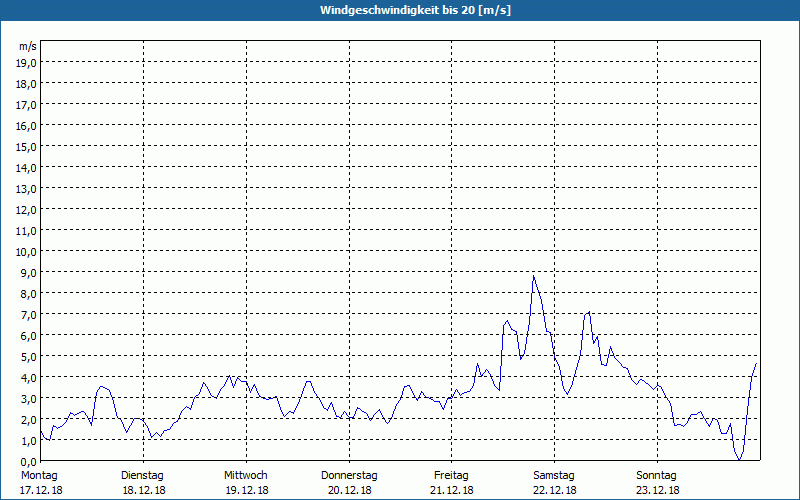Click the 15,0 y-axis label
Image resolution: width=800 pixels, height=500 pixels.
[27, 147]
